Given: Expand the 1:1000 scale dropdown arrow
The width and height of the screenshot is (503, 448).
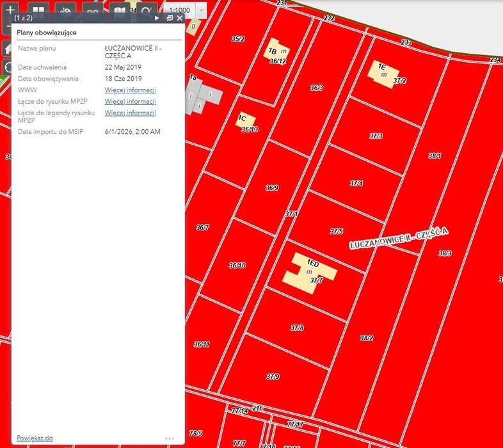Looking at the screenshot, I should [x=201, y=10].
